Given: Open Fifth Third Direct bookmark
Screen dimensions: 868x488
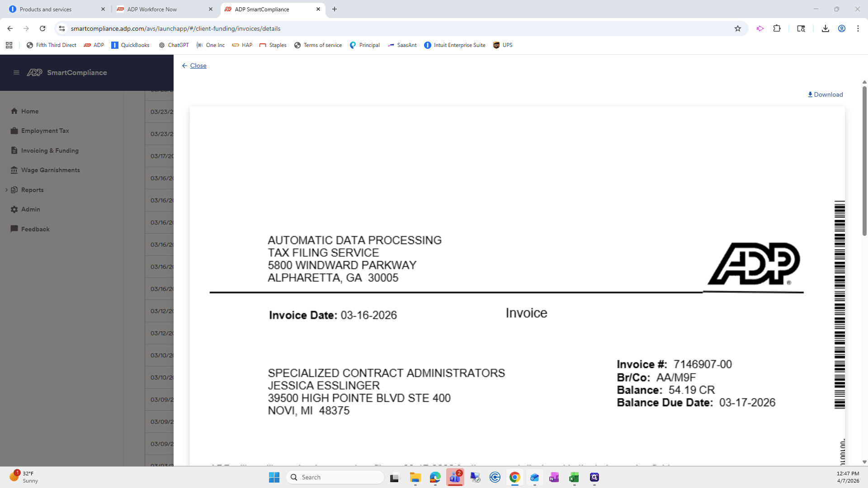Looking at the screenshot, I should pyautogui.click(x=51, y=45).
